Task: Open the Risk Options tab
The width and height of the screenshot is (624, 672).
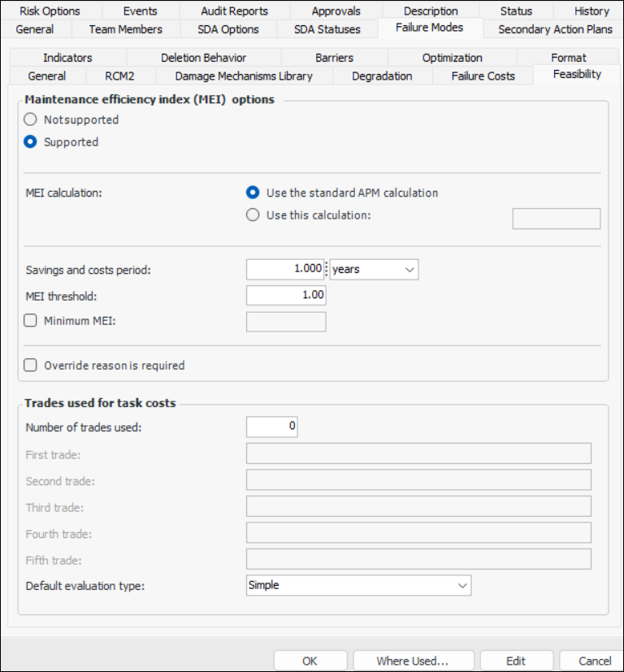Action: (x=50, y=11)
